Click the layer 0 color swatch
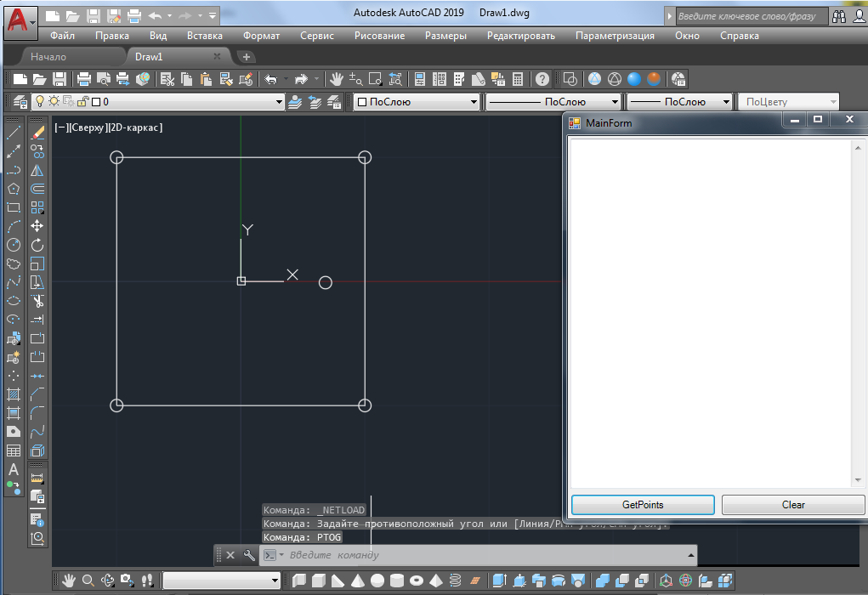The image size is (868, 595). [x=96, y=102]
